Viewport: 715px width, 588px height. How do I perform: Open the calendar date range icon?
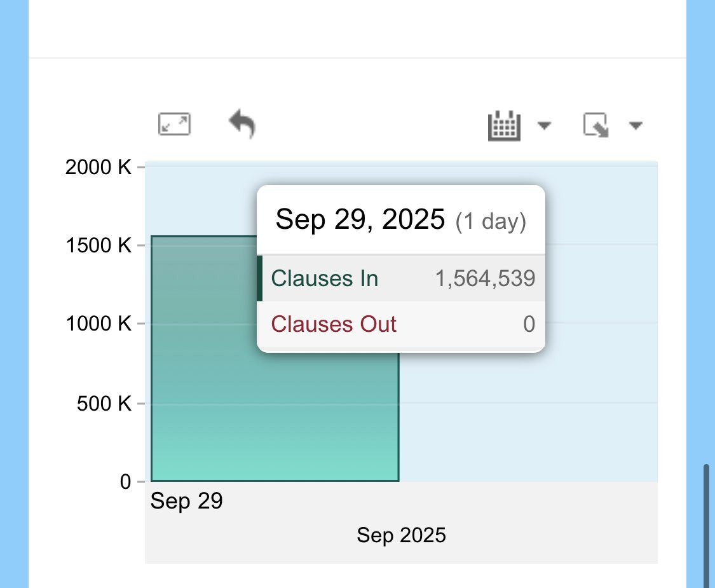coord(504,125)
